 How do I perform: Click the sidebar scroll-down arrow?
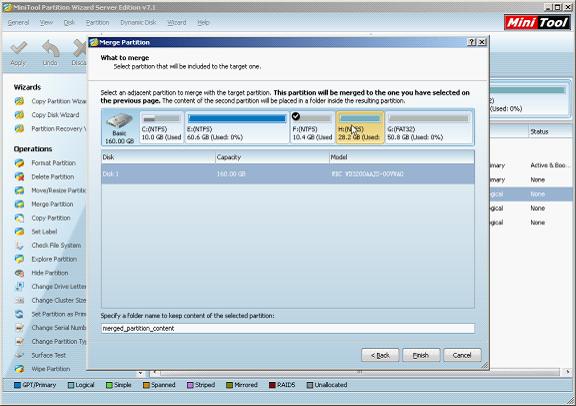[x=141, y=373]
